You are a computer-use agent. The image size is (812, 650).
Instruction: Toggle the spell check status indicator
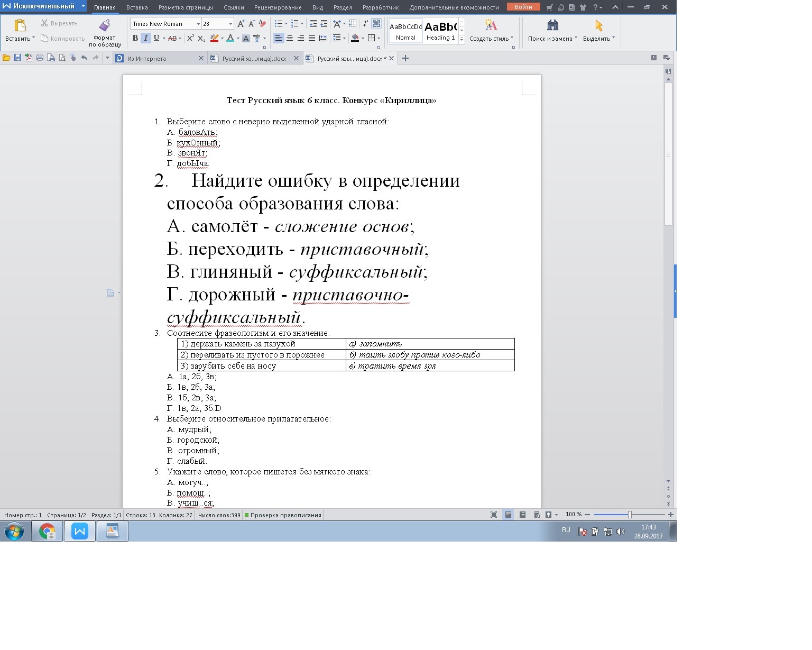(x=283, y=515)
